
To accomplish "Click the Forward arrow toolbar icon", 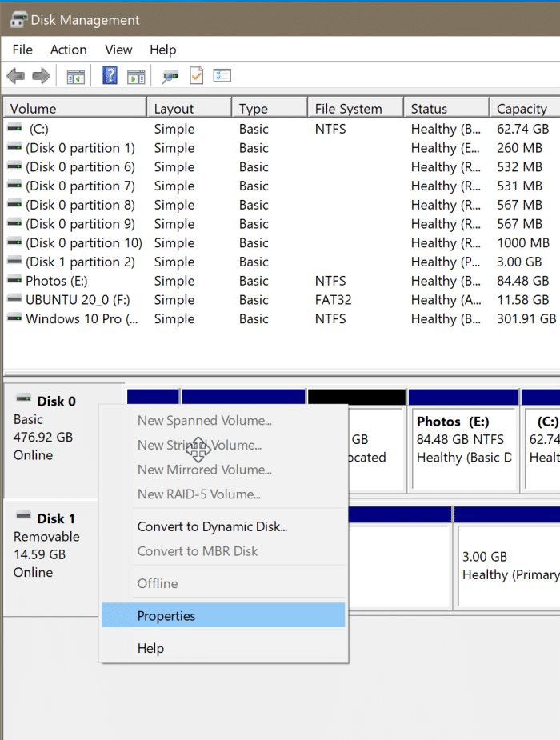I will (41, 75).
